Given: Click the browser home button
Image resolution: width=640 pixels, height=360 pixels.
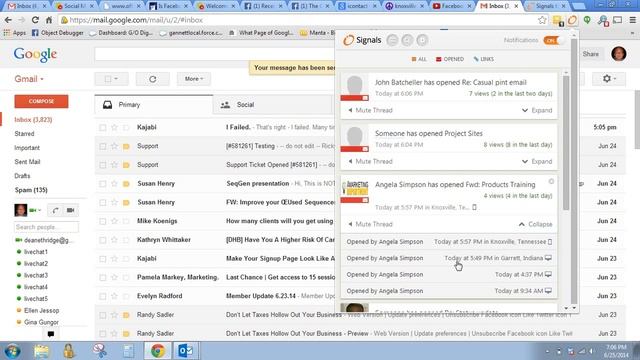Looking at the screenshot, I should click(x=49, y=20).
